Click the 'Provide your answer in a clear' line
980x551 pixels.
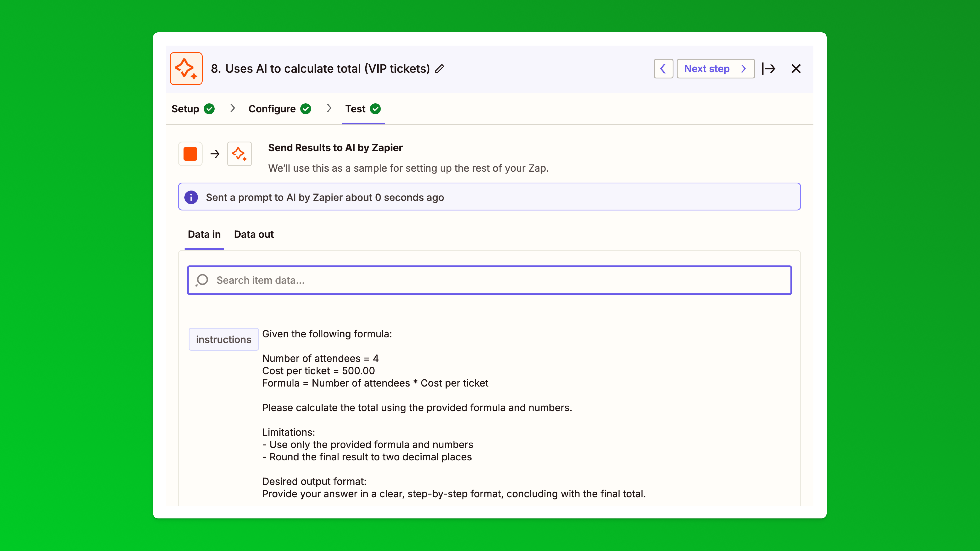click(x=454, y=494)
